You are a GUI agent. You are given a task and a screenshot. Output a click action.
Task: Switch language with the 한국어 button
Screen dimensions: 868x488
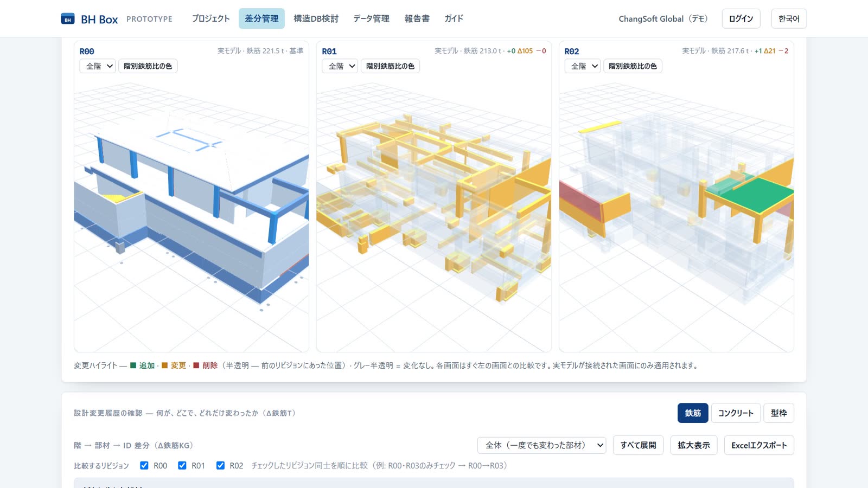(x=789, y=18)
